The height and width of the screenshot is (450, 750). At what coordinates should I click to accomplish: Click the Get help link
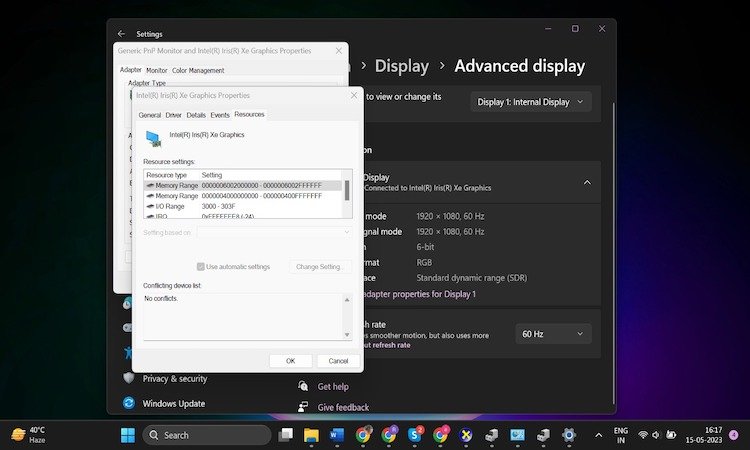[333, 387]
